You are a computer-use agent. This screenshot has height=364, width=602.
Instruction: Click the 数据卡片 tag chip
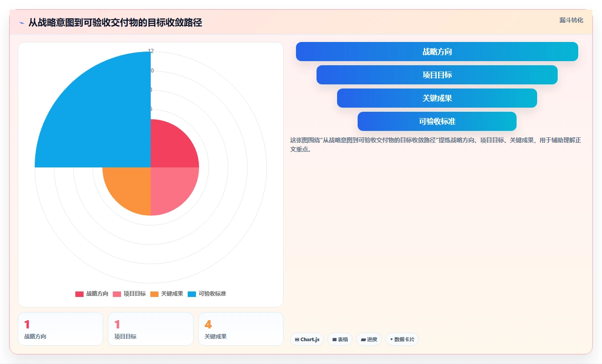coord(402,339)
